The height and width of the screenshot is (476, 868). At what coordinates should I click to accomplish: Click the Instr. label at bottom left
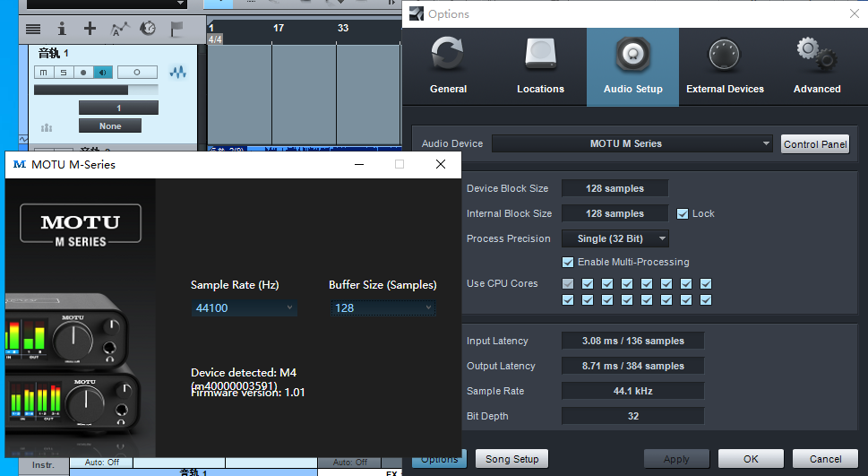tap(43, 465)
